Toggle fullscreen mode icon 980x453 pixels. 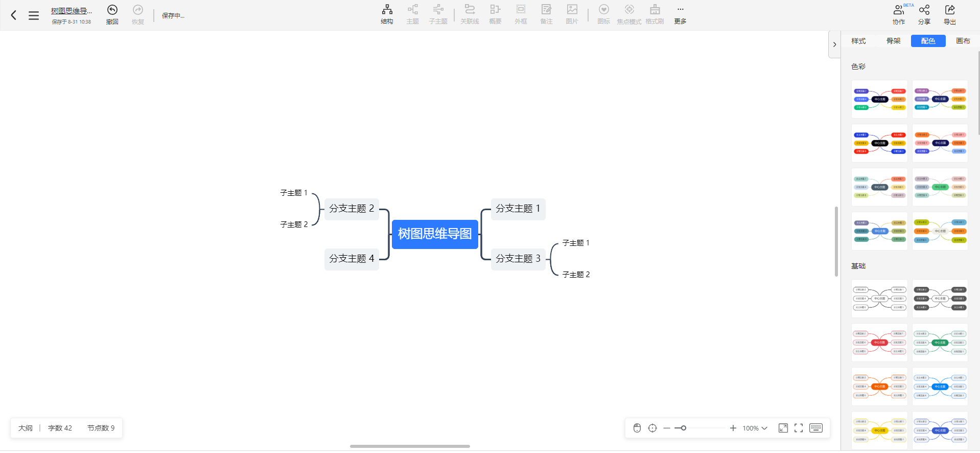click(x=799, y=428)
